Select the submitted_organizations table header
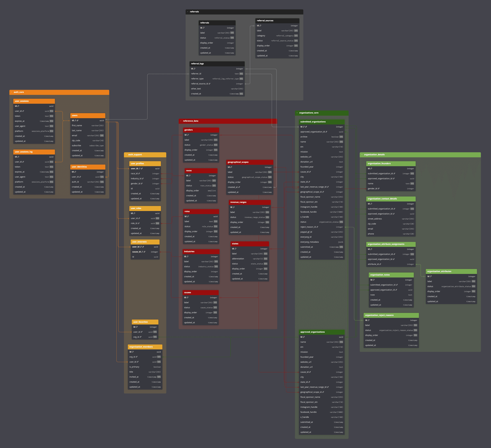The height and width of the screenshot is (448, 491). click(x=321, y=122)
